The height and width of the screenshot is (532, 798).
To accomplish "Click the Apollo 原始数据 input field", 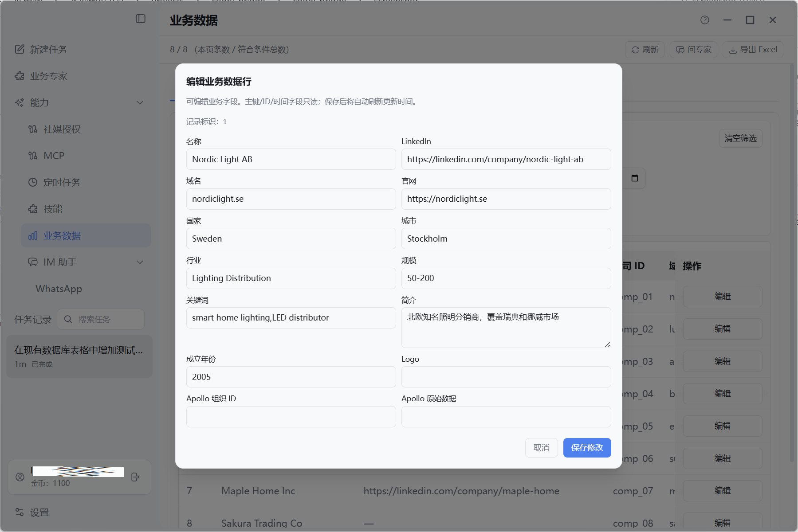I will [x=506, y=417].
